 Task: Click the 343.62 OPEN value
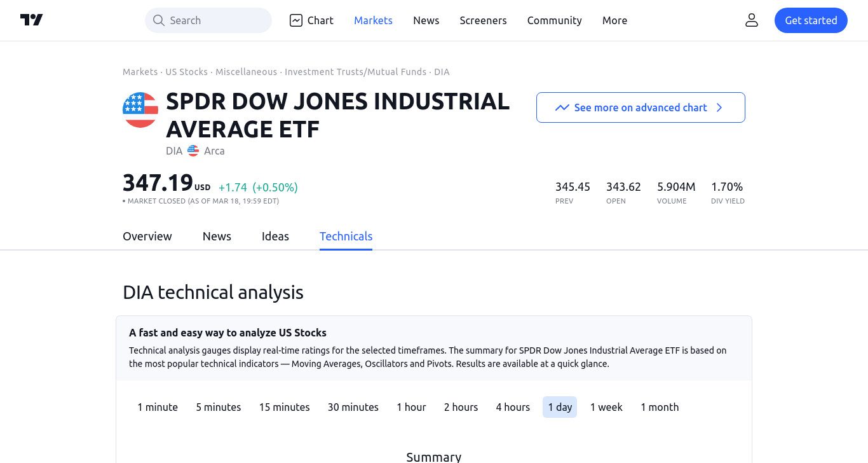coord(623,187)
